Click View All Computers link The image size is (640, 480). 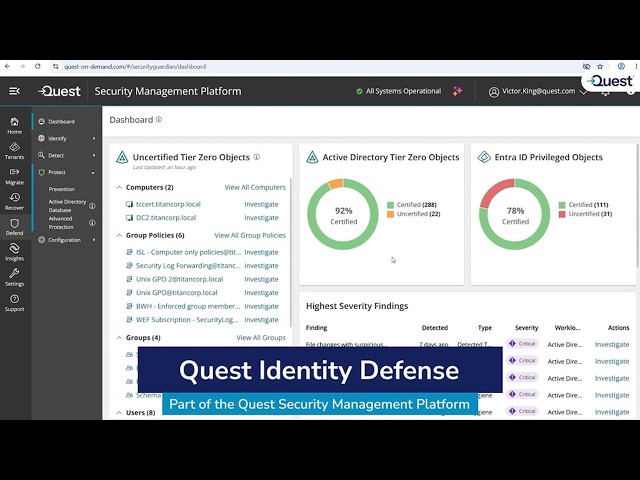coord(255,187)
